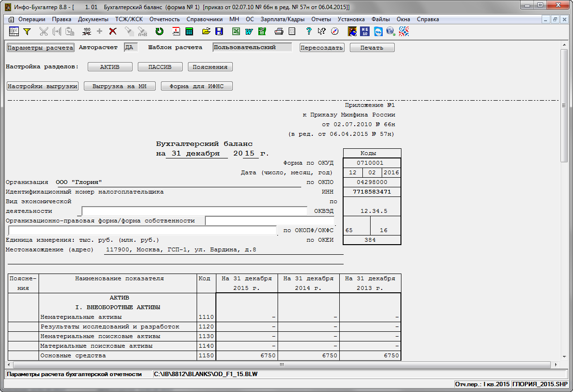
Task: Open the Документы menu
Action: [x=93, y=19]
